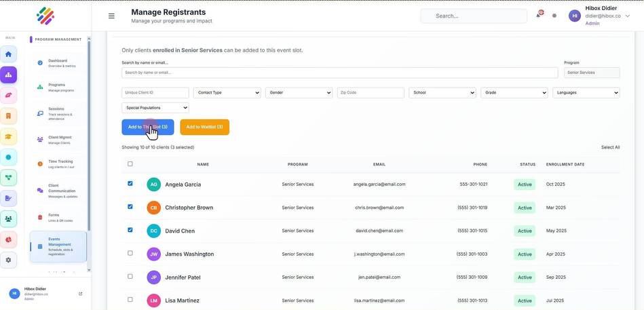Click the Select All link

(610, 147)
